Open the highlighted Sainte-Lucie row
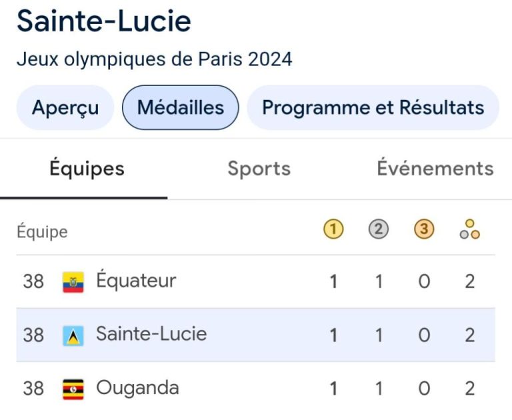Viewport: 512px width, 420px height. pos(256,335)
